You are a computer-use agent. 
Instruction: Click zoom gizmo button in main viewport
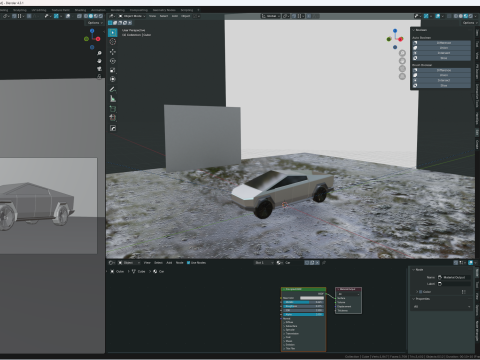pos(402,53)
